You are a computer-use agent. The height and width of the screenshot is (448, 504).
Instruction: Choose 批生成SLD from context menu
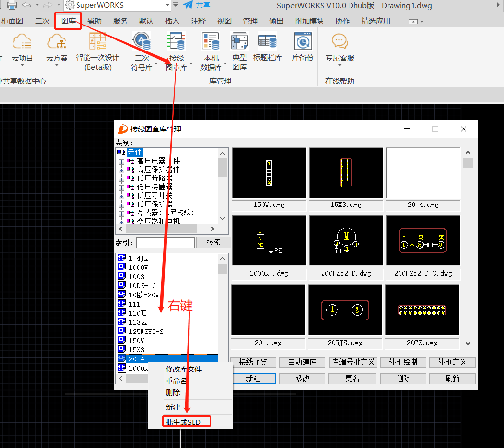(x=183, y=422)
